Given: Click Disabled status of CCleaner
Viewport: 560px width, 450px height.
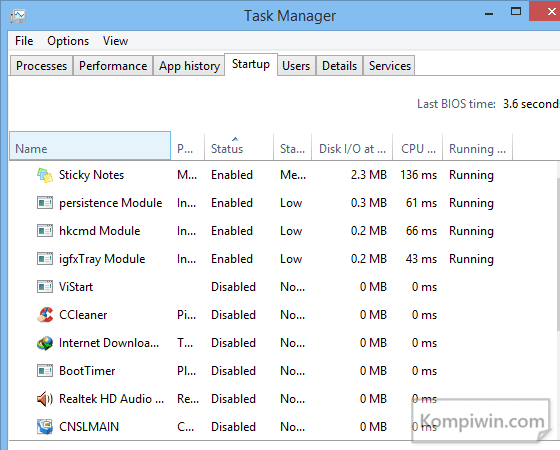Looking at the screenshot, I should [x=233, y=315].
